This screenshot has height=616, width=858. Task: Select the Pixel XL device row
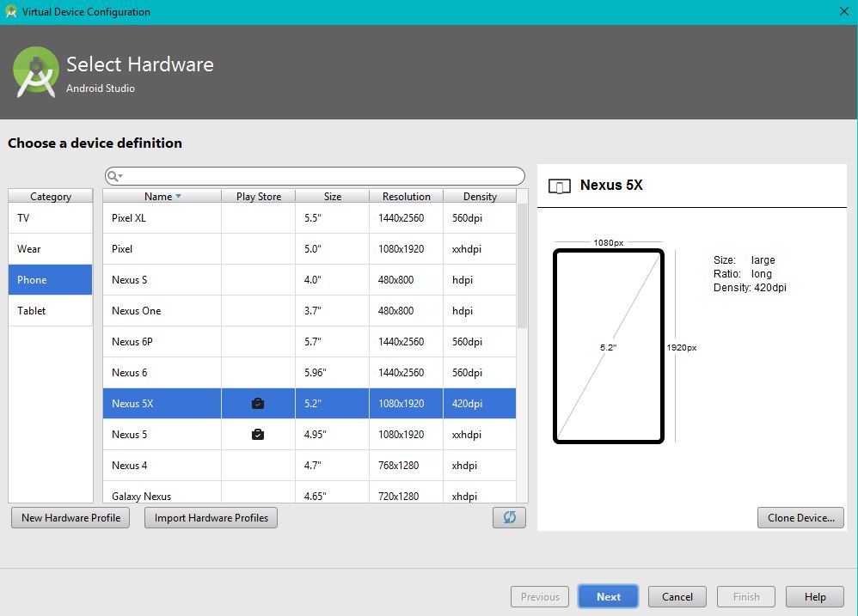309,218
